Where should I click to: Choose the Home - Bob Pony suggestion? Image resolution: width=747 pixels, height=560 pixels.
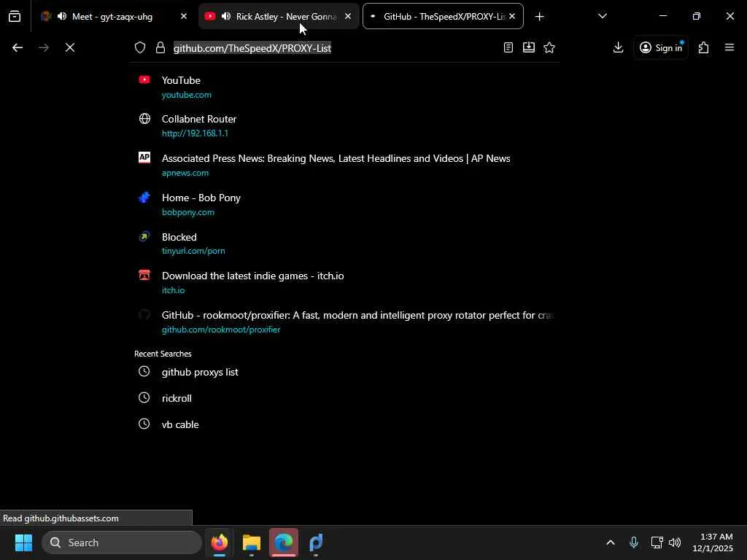tap(344, 205)
